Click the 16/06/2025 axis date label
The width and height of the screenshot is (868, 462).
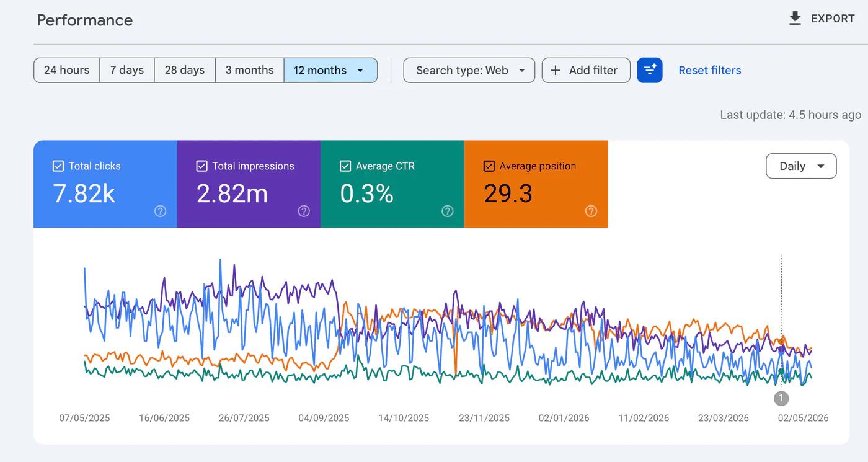(x=164, y=418)
